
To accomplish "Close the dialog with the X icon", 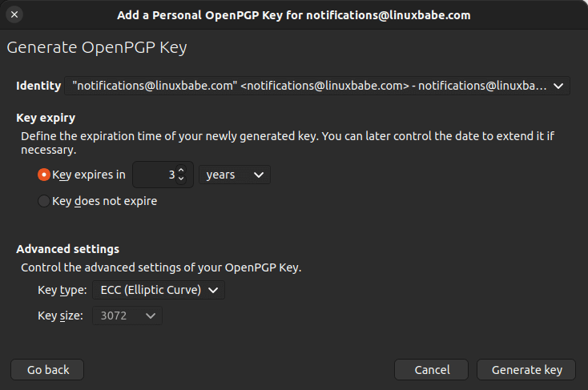I will click(15, 14).
